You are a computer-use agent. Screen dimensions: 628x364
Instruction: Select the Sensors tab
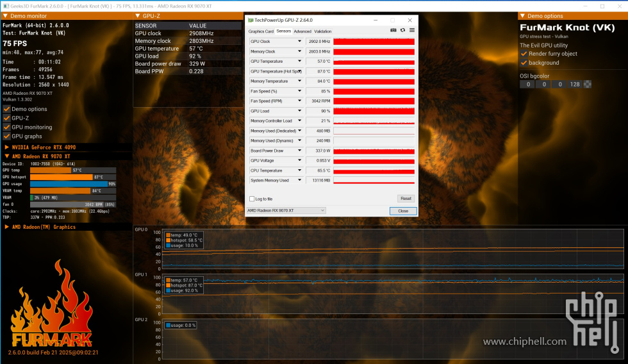(283, 31)
